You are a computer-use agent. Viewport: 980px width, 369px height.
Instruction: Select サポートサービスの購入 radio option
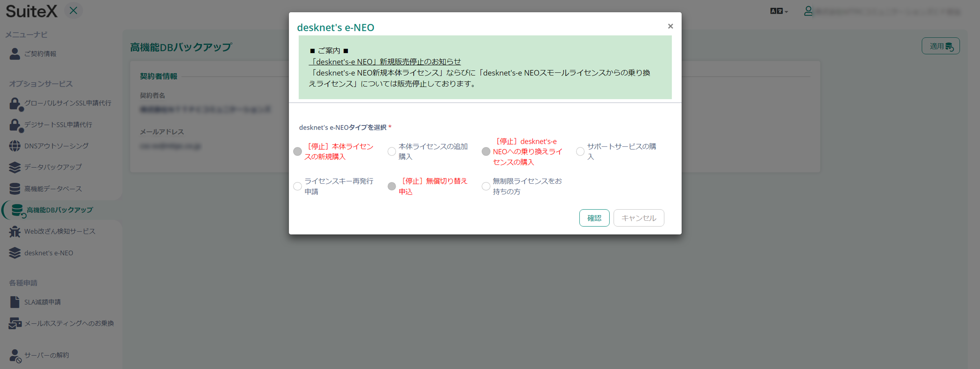[x=580, y=151]
